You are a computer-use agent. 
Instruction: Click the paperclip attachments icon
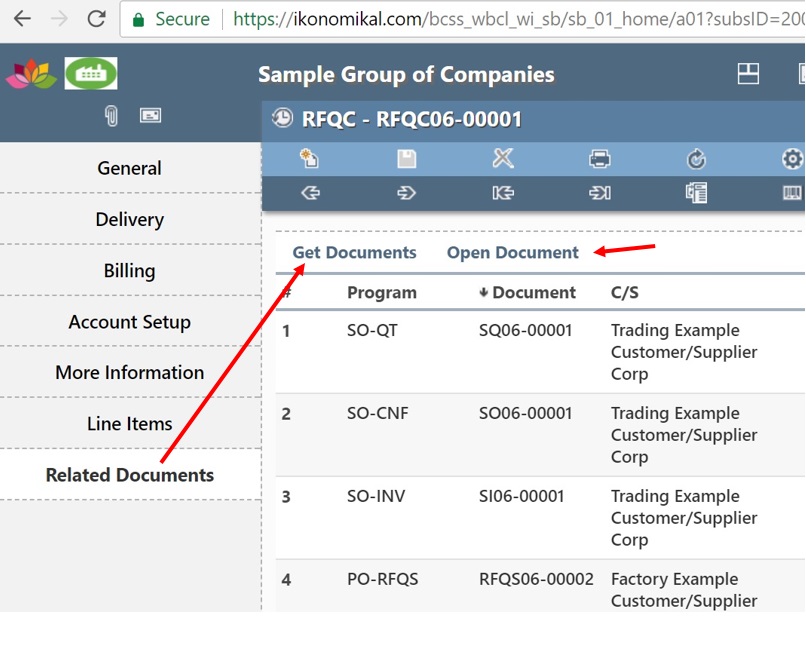(x=111, y=116)
